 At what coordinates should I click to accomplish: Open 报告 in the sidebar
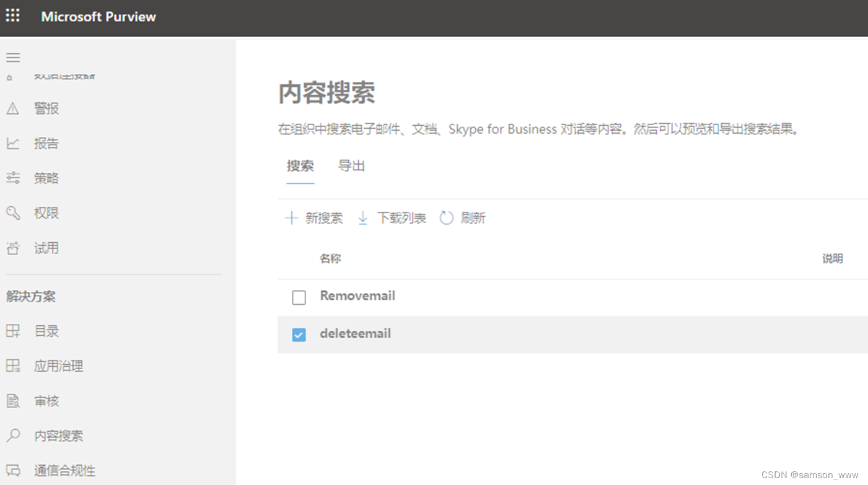[46, 144]
